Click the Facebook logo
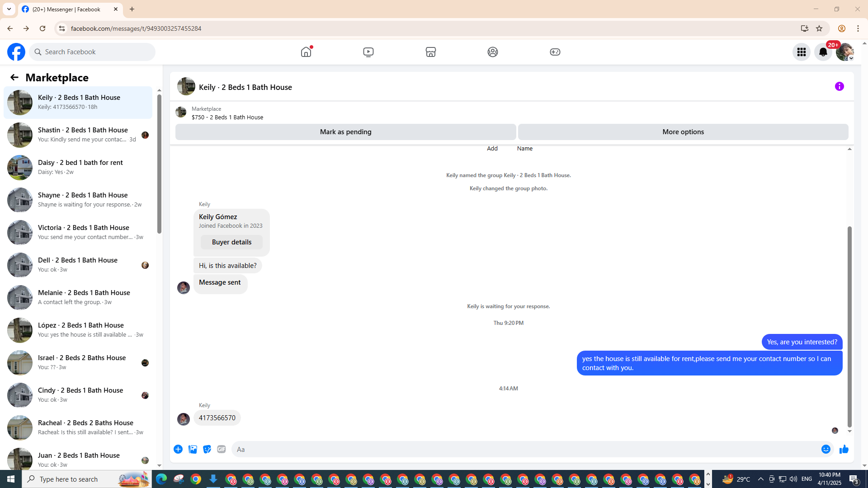Screen dimensions: 868x488 point(16,52)
